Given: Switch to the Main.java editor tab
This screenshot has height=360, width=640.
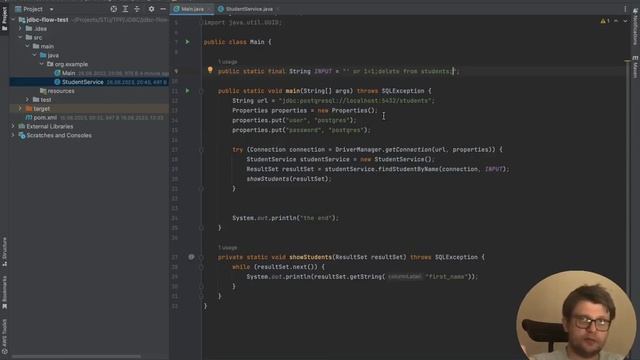Looking at the screenshot, I should [x=192, y=9].
